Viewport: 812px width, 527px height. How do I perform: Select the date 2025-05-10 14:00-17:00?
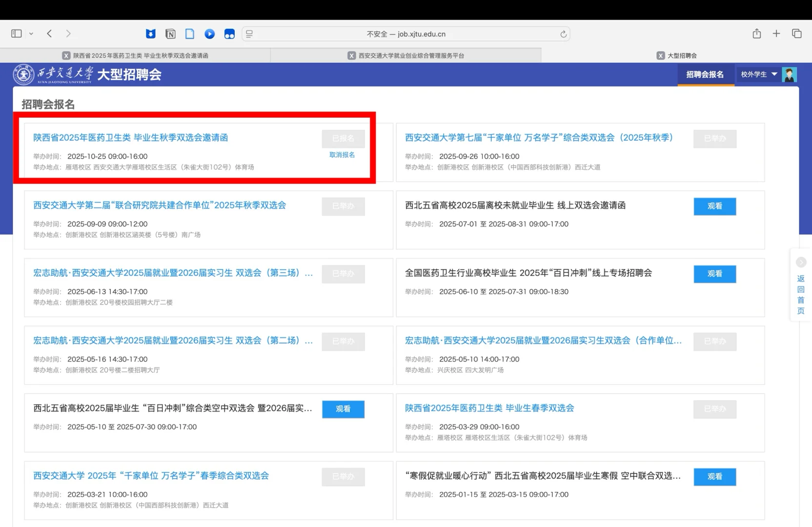(x=479, y=359)
